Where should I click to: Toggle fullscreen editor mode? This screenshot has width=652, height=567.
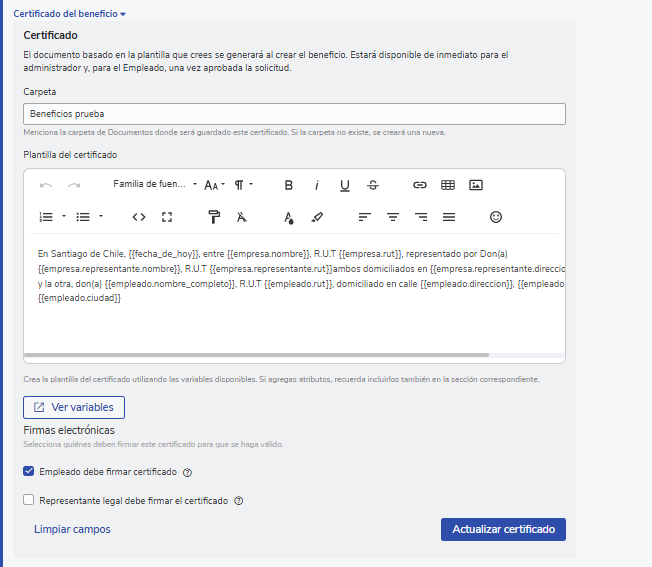[167, 216]
